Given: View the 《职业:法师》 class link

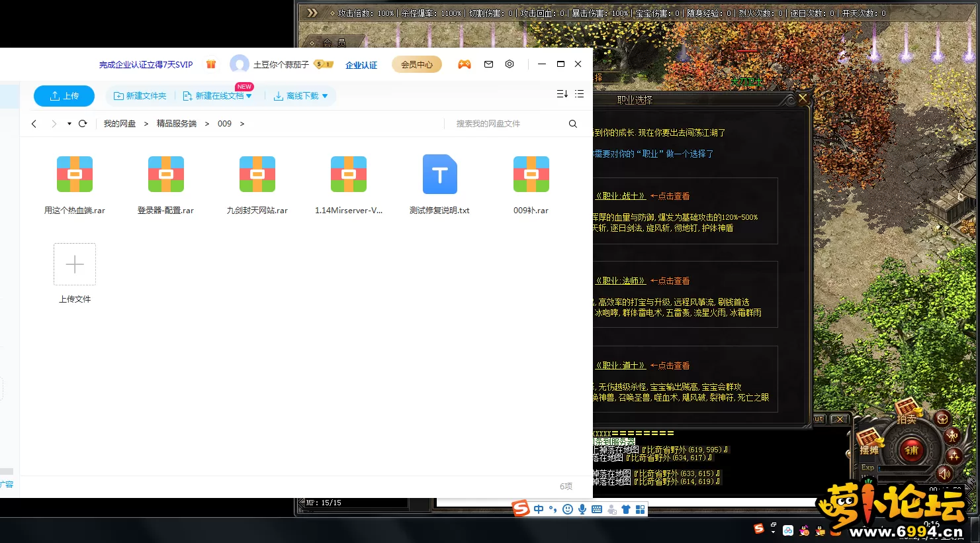Looking at the screenshot, I should pyautogui.click(x=619, y=281).
